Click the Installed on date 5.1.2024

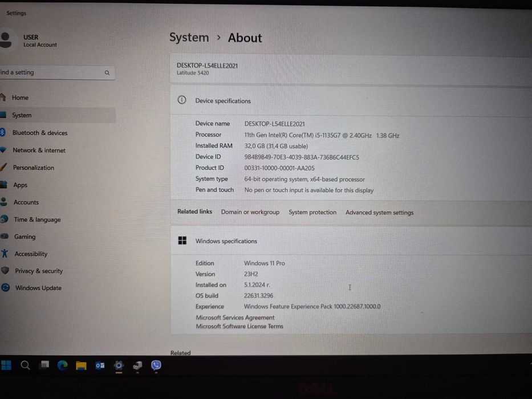(257, 285)
